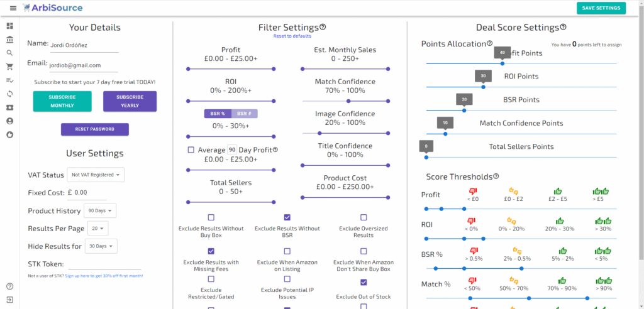The image size is (644, 309).
Task: Open the bank building sidebar icon
Action: [x=9, y=40]
